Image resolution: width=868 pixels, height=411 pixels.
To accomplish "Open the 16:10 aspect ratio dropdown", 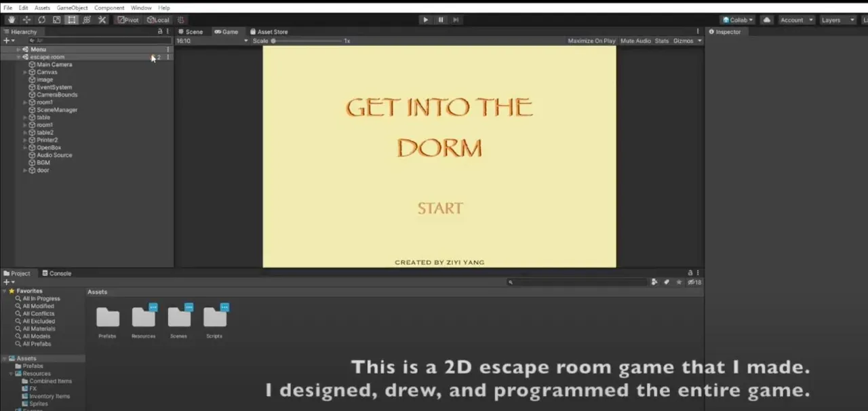I will (212, 41).
